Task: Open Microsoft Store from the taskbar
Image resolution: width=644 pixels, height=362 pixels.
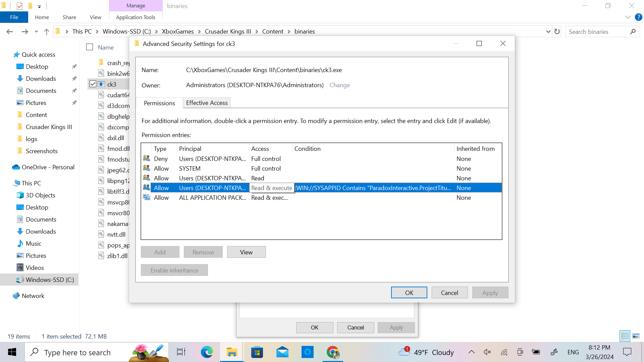Action: [257, 352]
